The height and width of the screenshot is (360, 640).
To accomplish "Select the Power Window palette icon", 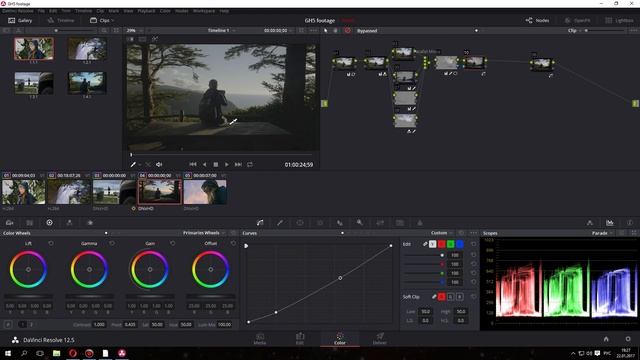I will click(x=300, y=223).
